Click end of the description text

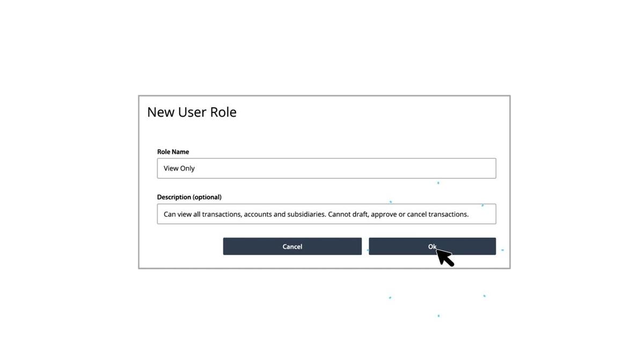coord(469,214)
